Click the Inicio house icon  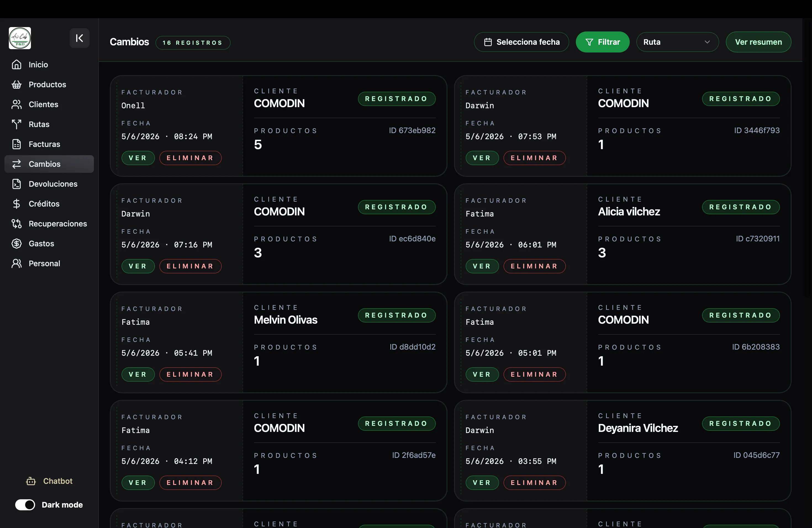coord(16,64)
